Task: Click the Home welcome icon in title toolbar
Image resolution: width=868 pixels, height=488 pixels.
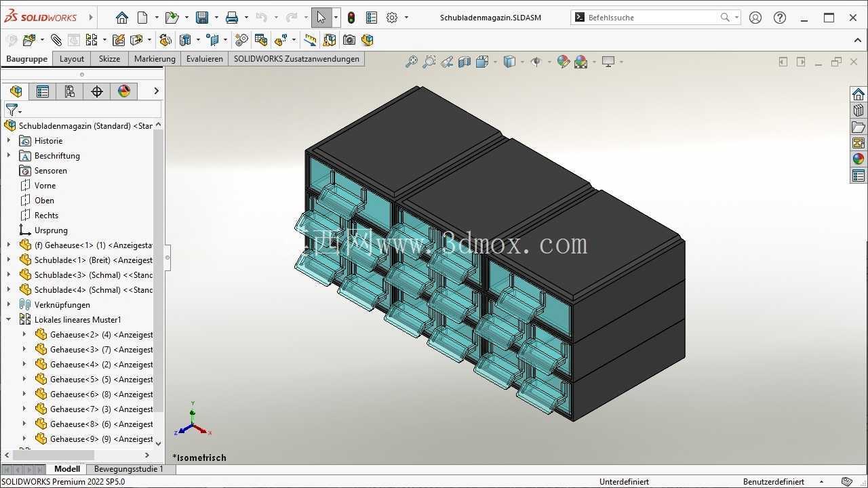Action: click(121, 18)
